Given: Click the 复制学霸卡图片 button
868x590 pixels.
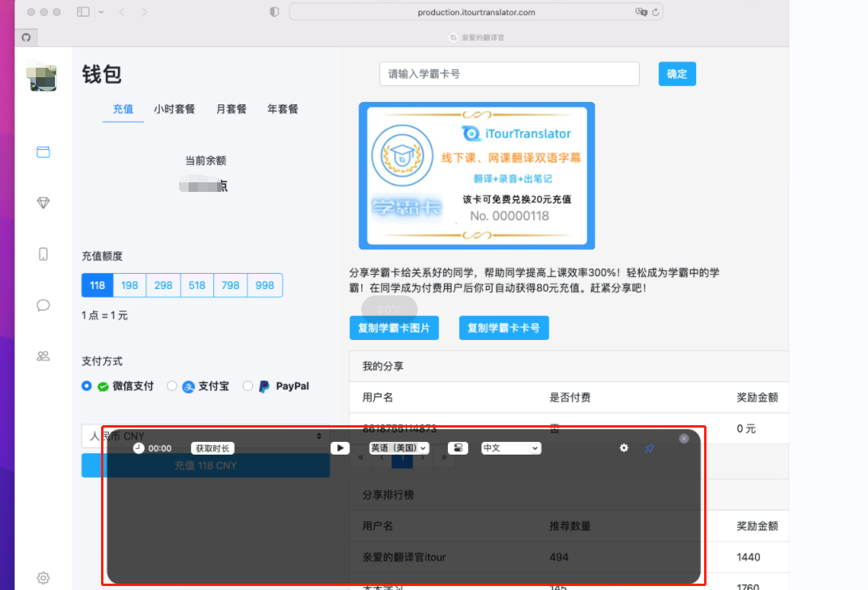Looking at the screenshot, I should 394,328.
